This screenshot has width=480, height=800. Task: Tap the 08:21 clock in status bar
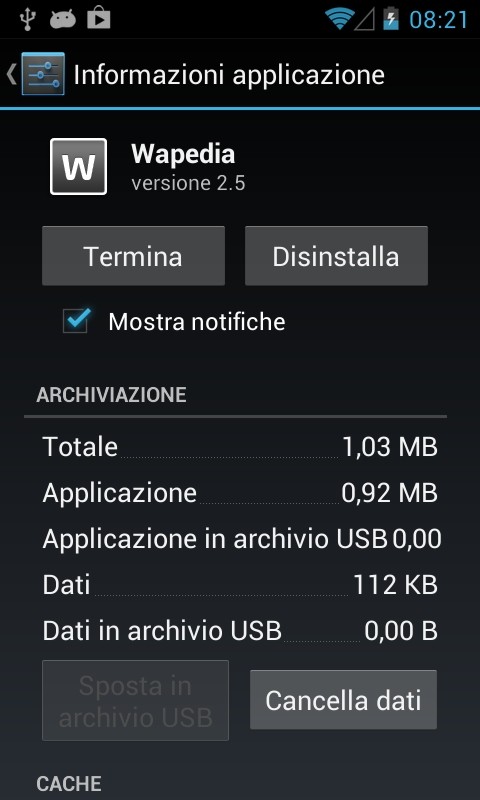(439, 20)
